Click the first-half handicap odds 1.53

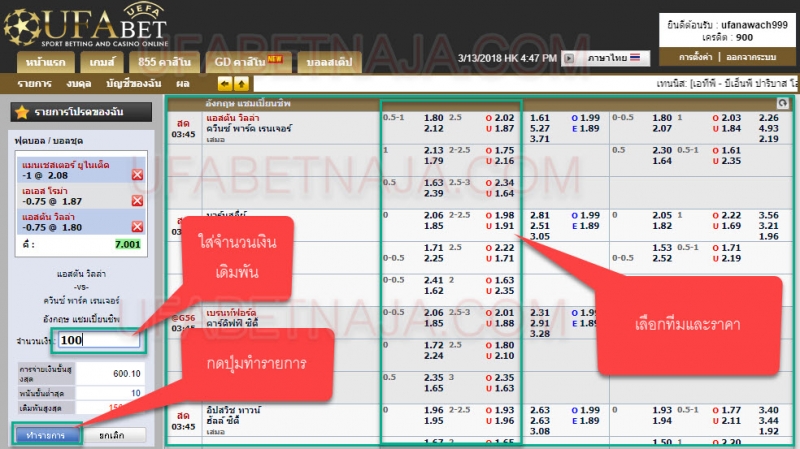tap(662, 248)
